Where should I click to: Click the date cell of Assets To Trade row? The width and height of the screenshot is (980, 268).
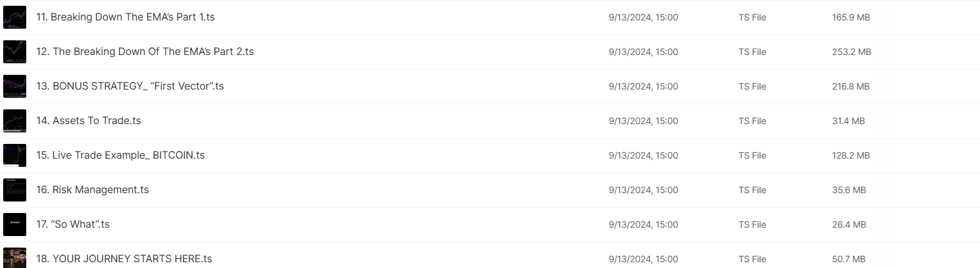coord(643,121)
